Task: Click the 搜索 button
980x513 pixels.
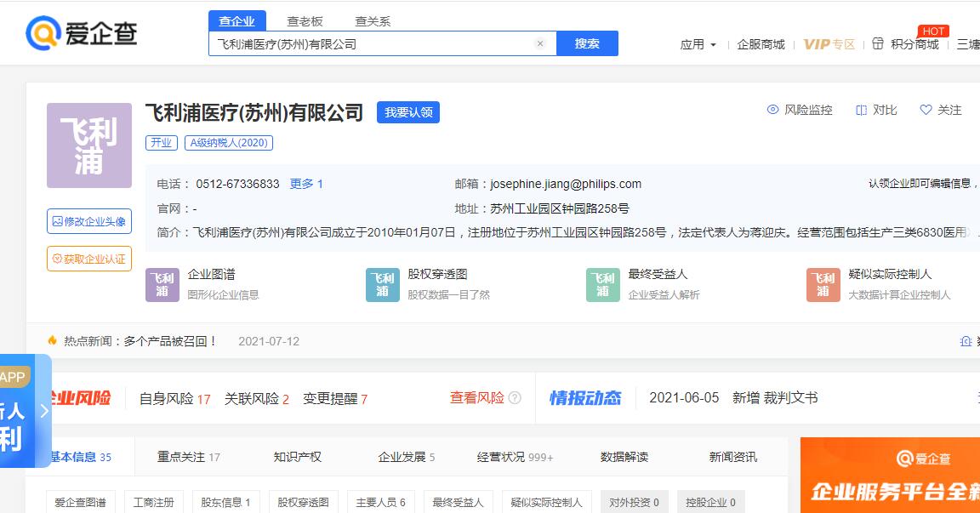Action: (587, 43)
